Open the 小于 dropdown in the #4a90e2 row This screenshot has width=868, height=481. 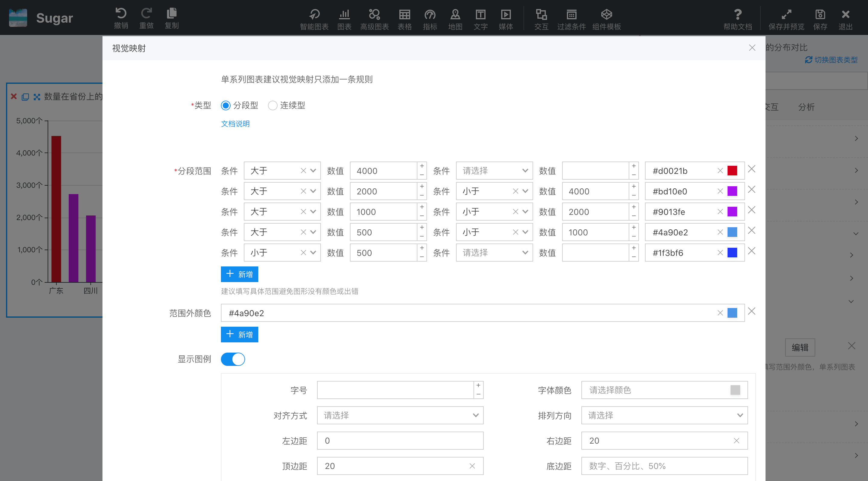pos(494,232)
